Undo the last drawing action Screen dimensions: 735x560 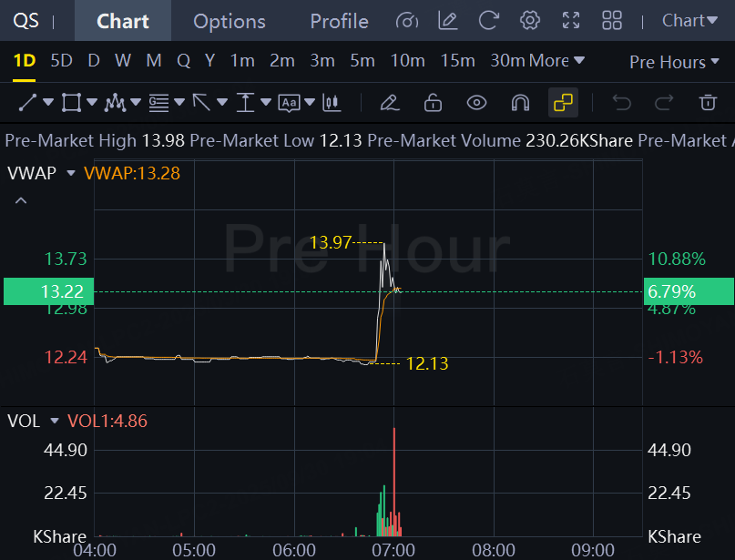tap(622, 102)
